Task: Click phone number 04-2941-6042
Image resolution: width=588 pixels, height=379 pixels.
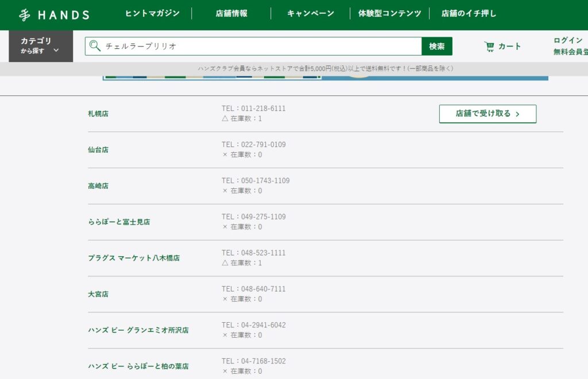Action: pyautogui.click(x=263, y=325)
